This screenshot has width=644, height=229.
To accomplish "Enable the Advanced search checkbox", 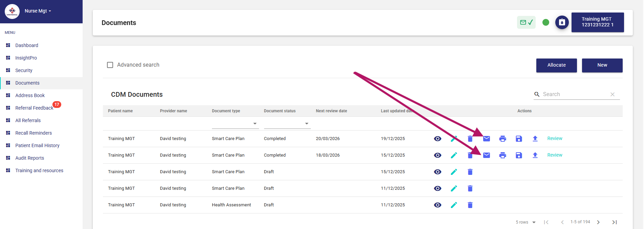I will coord(110,65).
